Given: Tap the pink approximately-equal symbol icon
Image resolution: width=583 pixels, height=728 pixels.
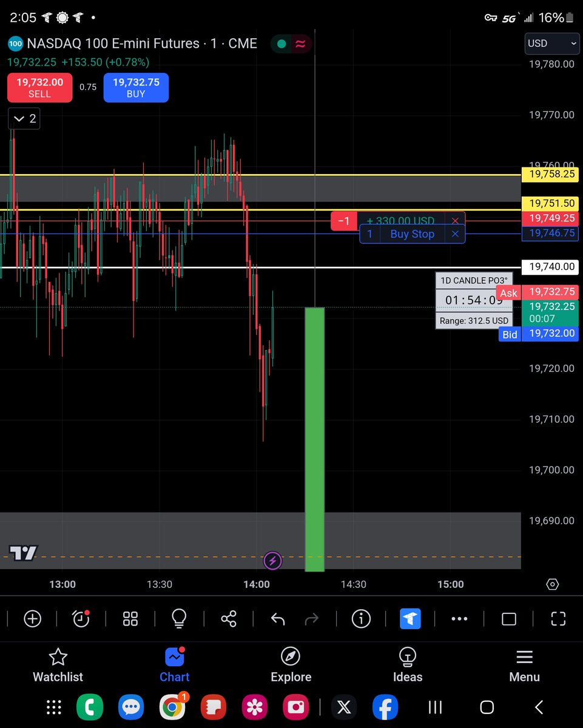Looking at the screenshot, I should click(300, 44).
